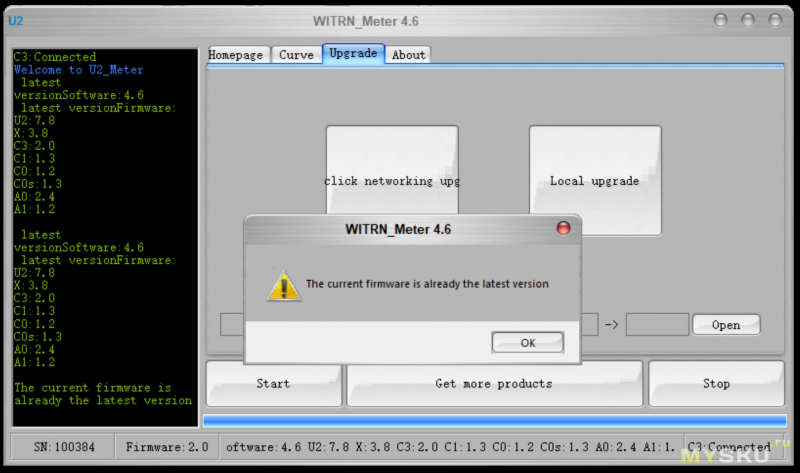Click the Open file button

point(726,325)
